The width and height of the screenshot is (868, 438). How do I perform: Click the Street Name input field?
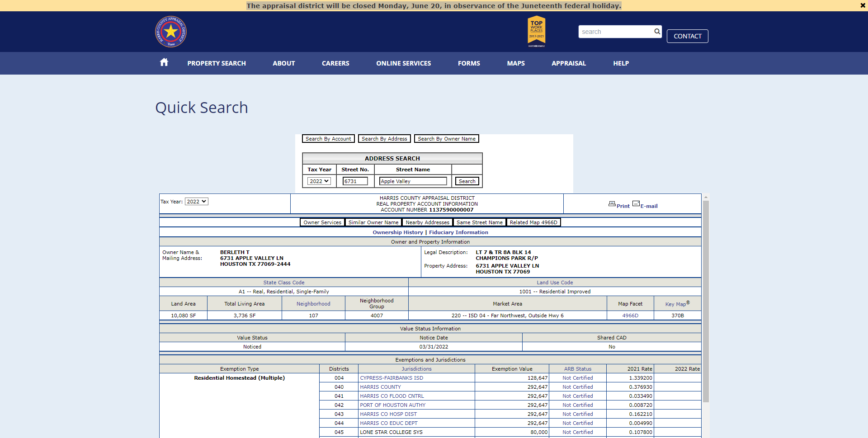413,181
